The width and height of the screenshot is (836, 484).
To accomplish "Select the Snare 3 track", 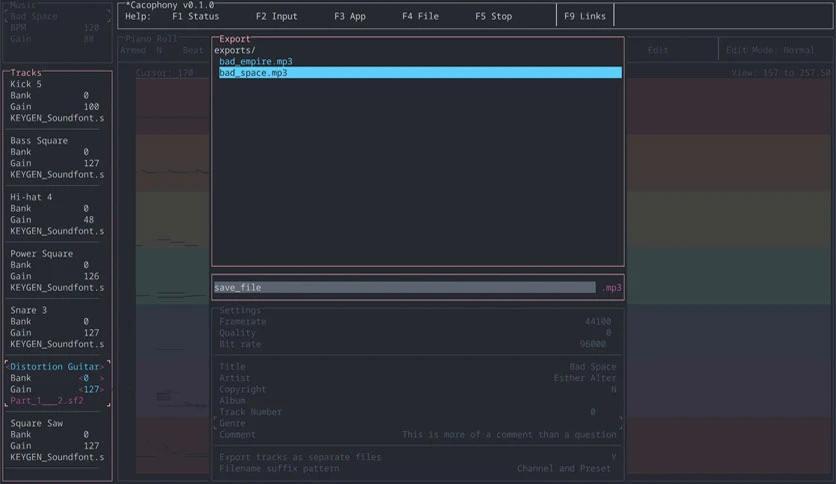I will click(28, 310).
